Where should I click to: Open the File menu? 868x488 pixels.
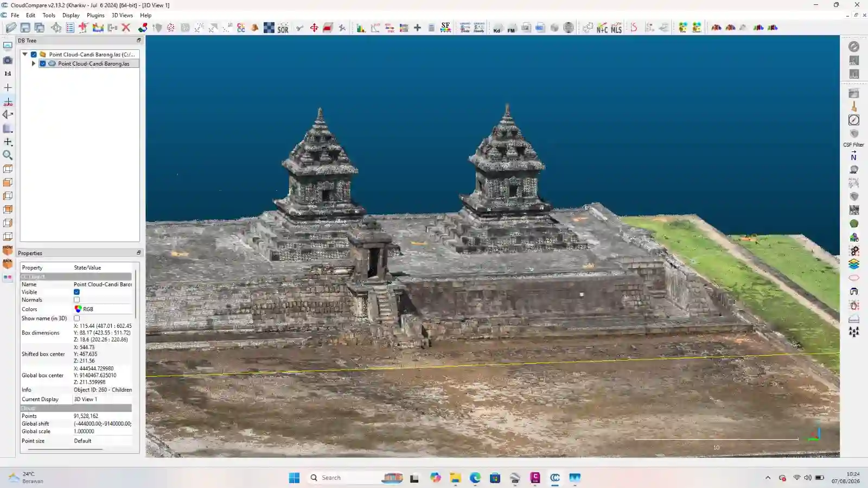pos(15,15)
